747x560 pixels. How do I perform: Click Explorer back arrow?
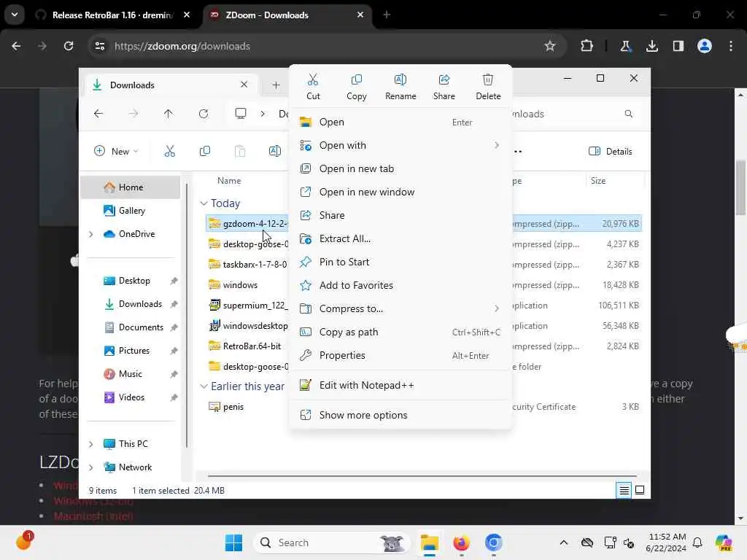[x=98, y=114]
